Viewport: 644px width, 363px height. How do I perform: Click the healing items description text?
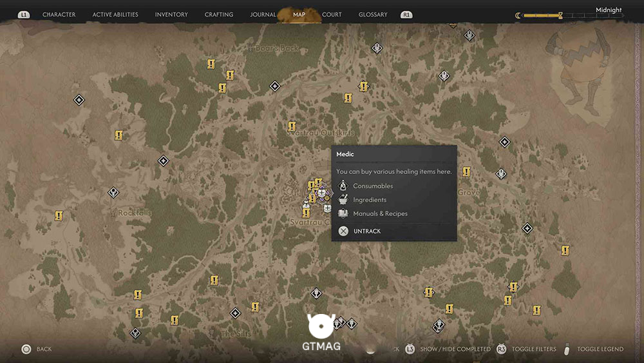(x=394, y=172)
